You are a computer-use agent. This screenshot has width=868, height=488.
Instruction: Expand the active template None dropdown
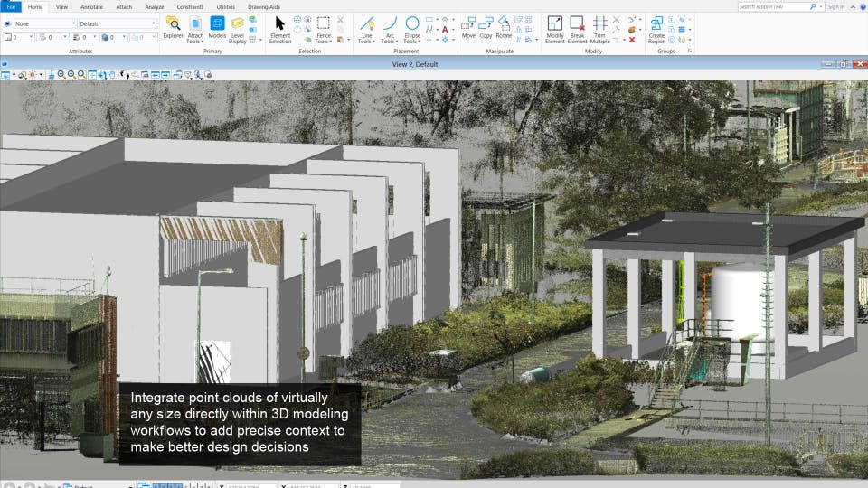coord(73,23)
